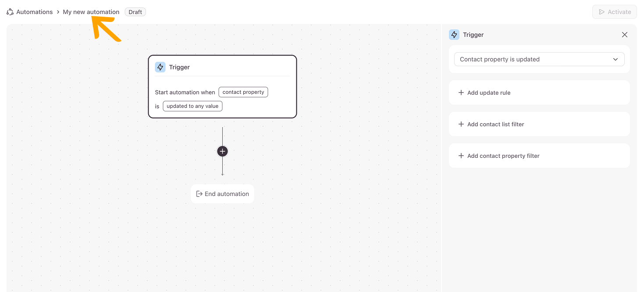
Task: Click the Draft status badge
Action: pyautogui.click(x=135, y=12)
